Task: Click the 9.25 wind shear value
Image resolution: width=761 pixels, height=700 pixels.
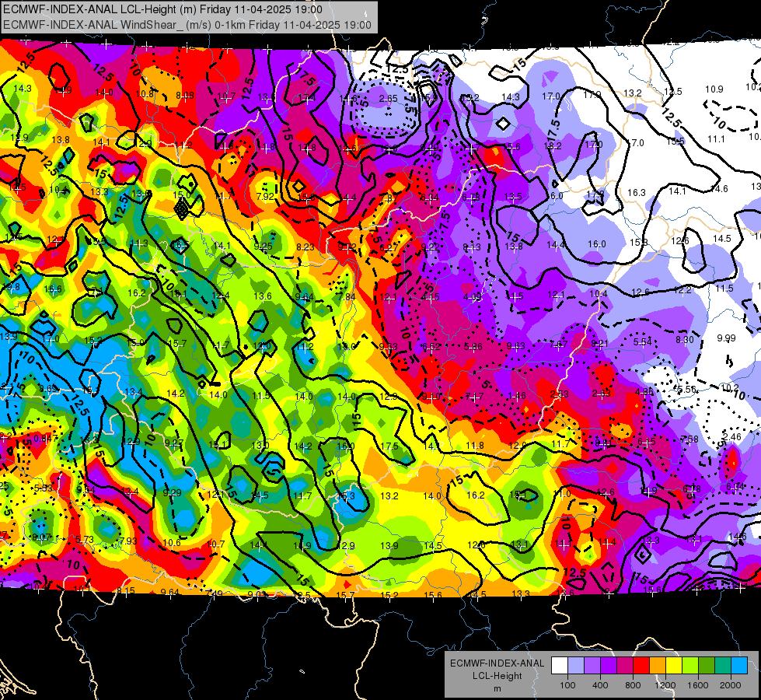Action: [x=263, y=247]
